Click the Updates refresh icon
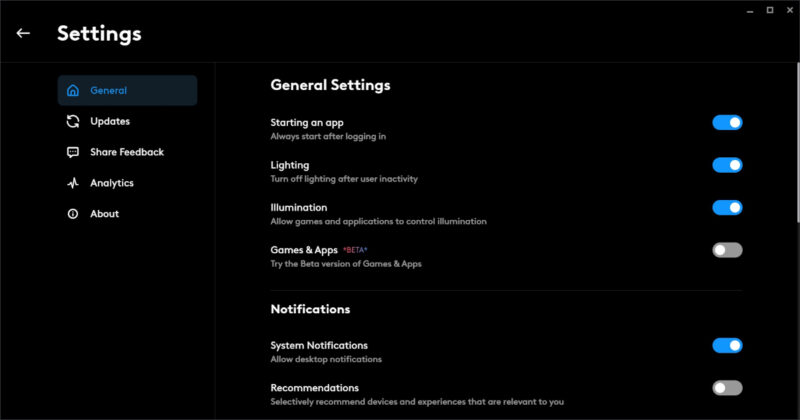The image size is (800, 420). [x=73, y=121]
